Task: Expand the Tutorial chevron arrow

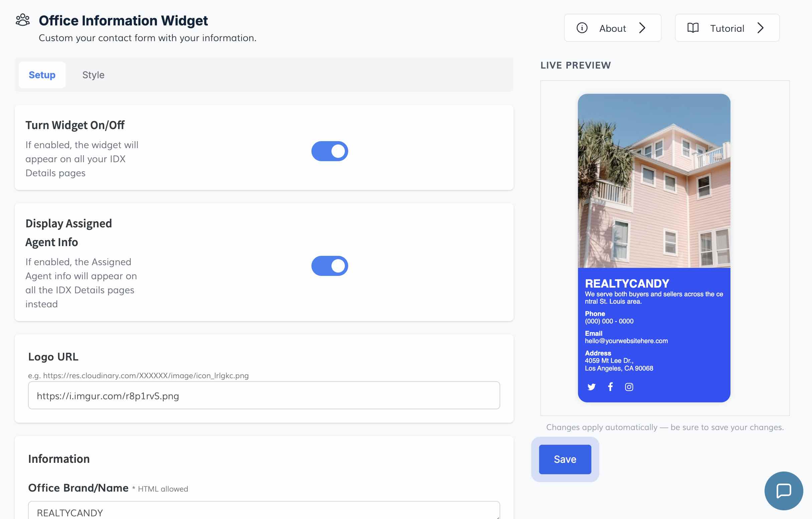Action: [x=761, y=28]
